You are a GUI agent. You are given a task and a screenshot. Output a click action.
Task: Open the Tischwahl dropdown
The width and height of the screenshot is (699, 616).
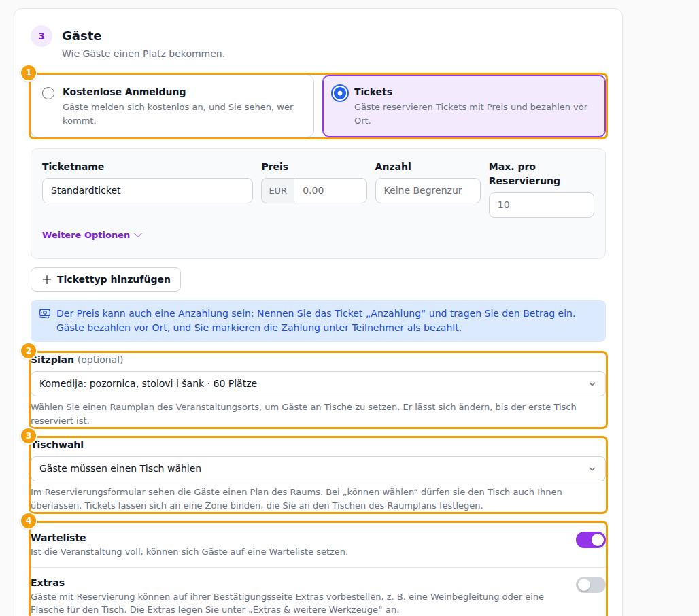pyautogui.click(x=318, y=468)
